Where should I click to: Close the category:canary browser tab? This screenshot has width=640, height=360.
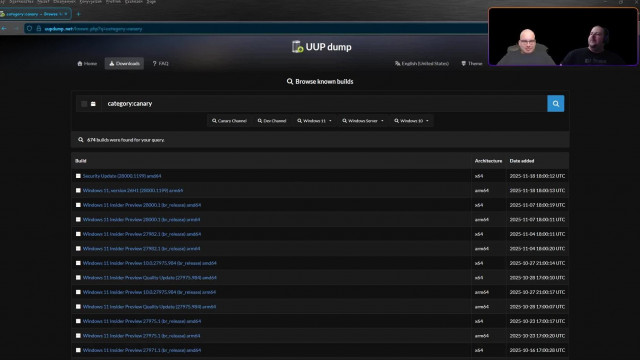pyautogui.click(x=66, y=14)
